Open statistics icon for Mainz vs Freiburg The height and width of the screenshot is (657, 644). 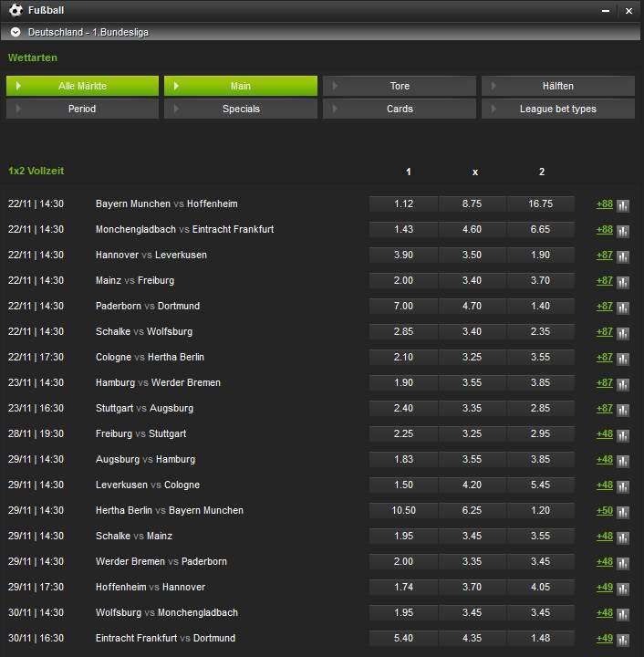(x=623, y=282)
